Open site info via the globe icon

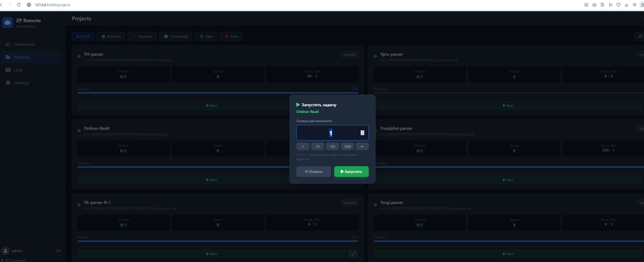tap(29, 5)
